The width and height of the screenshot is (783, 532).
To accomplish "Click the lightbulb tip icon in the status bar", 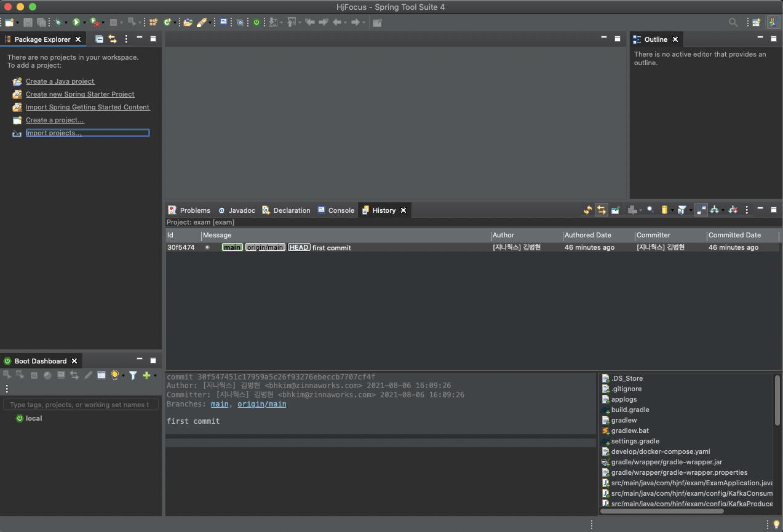I will (776, 525).
